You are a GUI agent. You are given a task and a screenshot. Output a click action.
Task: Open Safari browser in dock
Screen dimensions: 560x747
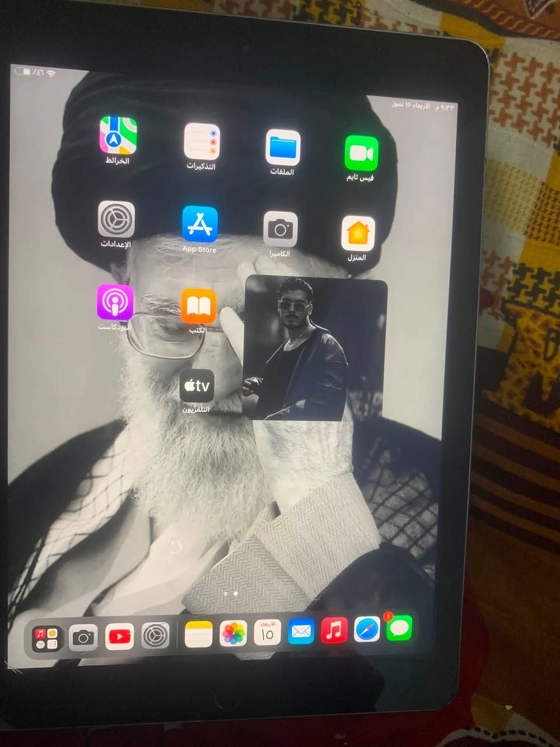[x=367, y=630]
